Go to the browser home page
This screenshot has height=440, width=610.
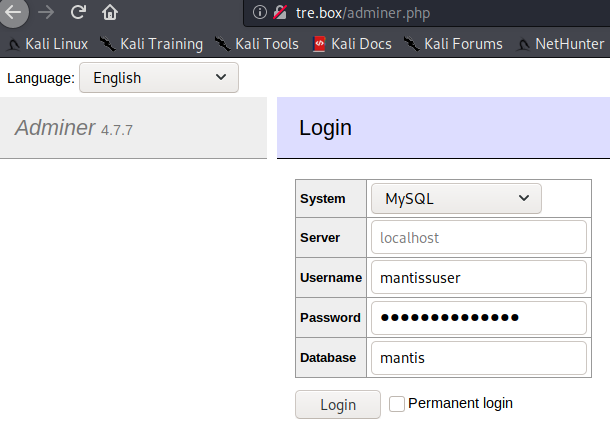110,13
